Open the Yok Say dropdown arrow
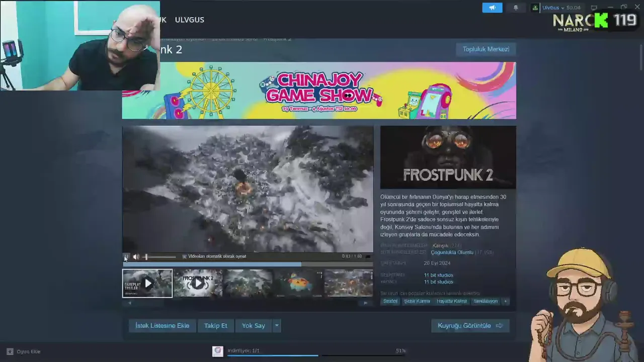644x362 pixels. [276, 326]
